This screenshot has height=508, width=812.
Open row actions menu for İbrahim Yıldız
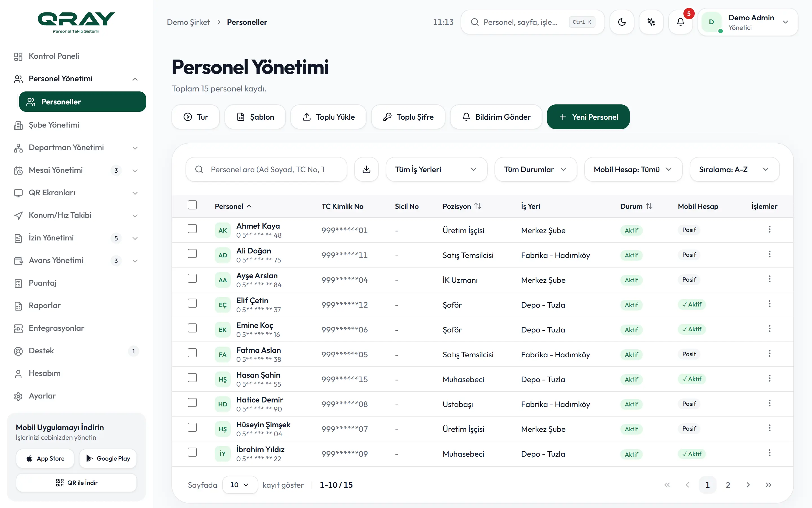click(x=769, y=453)
